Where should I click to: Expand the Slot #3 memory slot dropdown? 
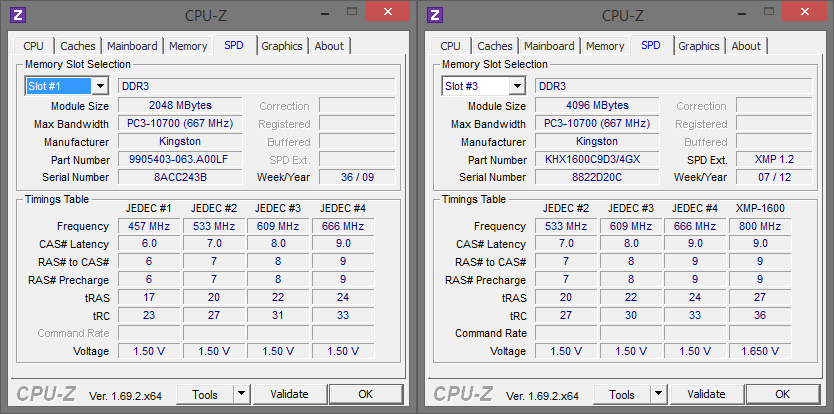(517, 86)
